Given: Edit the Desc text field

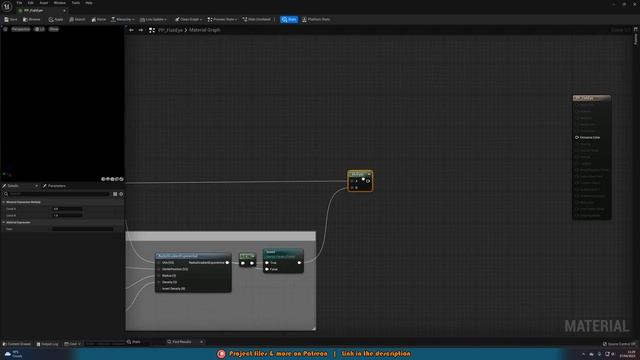Looking at the screenshot, I should click(83, 229).
